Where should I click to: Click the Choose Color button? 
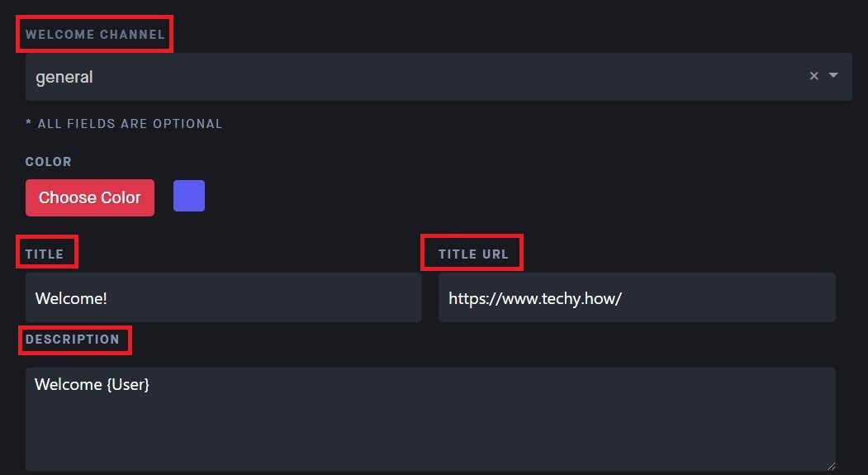point(90,198)
